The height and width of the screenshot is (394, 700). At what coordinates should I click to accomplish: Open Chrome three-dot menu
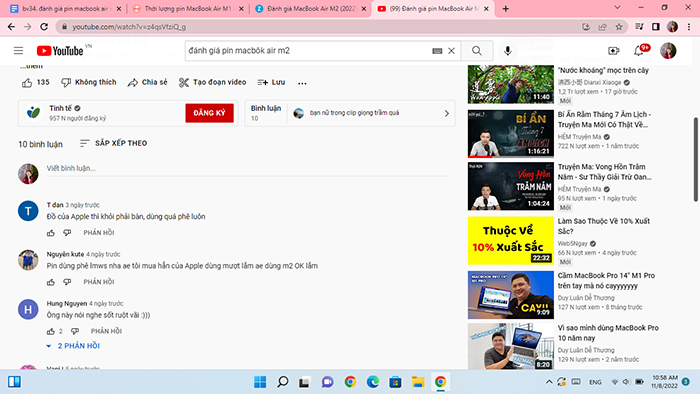(x=689, y=27)
